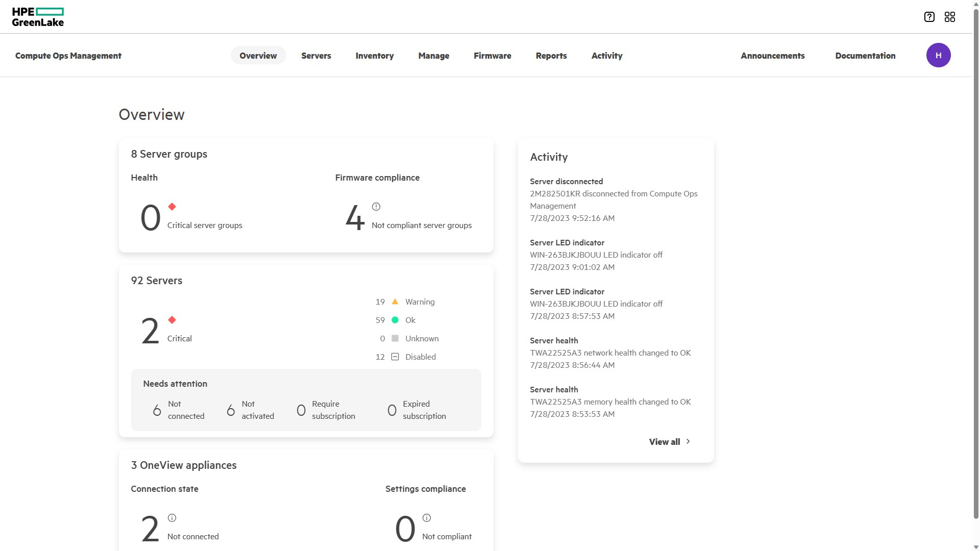Select the Disabled servers status indicator
This screenshot has height=551, width=980.
coord(395,357)
